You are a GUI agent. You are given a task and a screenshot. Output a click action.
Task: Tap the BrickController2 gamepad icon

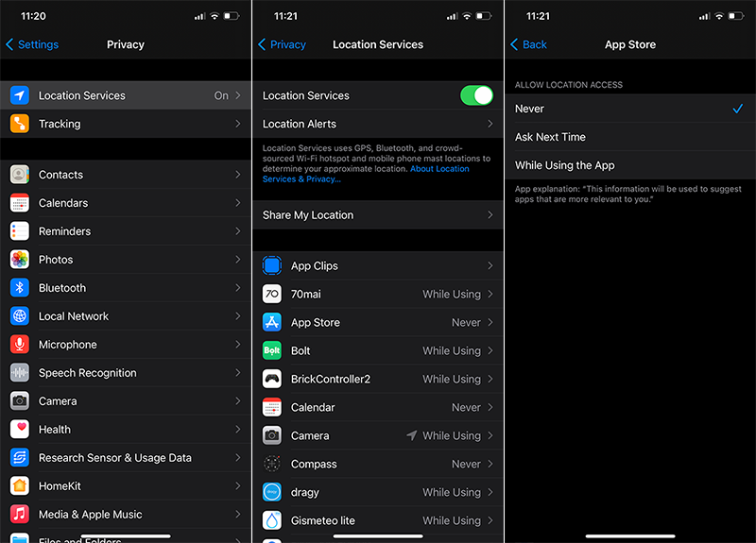272,379
